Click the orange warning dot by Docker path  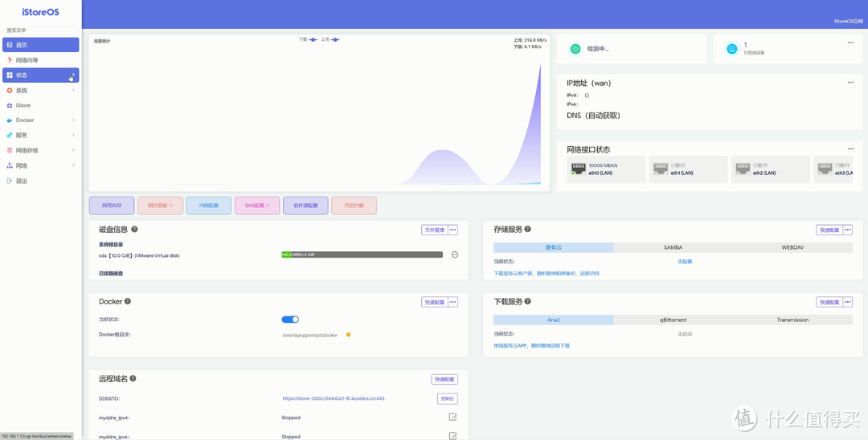pos(348,335)
